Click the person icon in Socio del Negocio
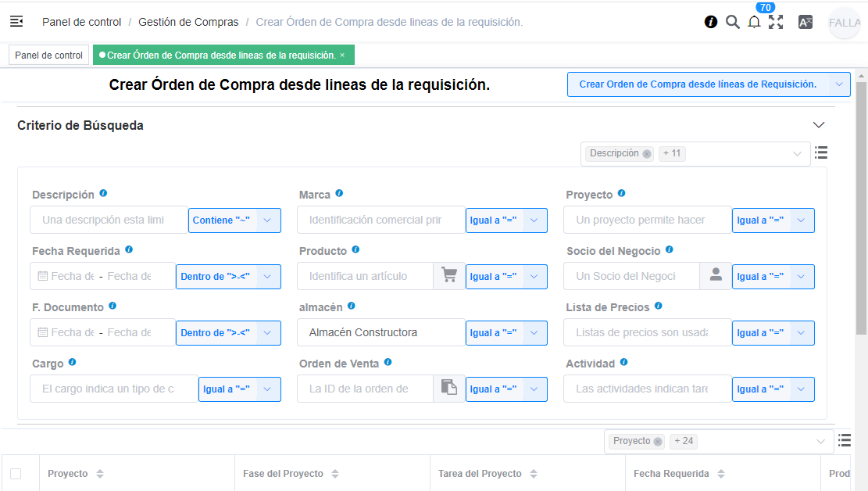This screenshot has height=491, width=868. coord(716,276)
